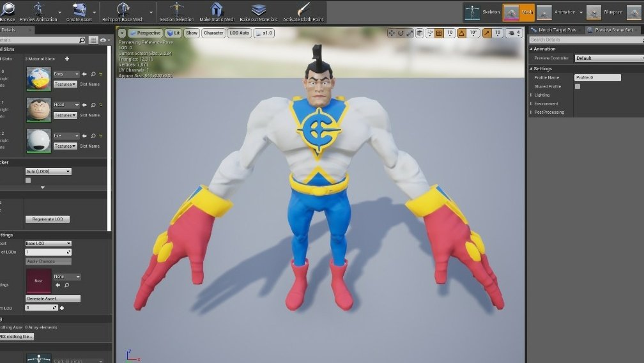This screenshot has width=644, height=363.
Task: Click the Apply Changes button
Action: 48,261
